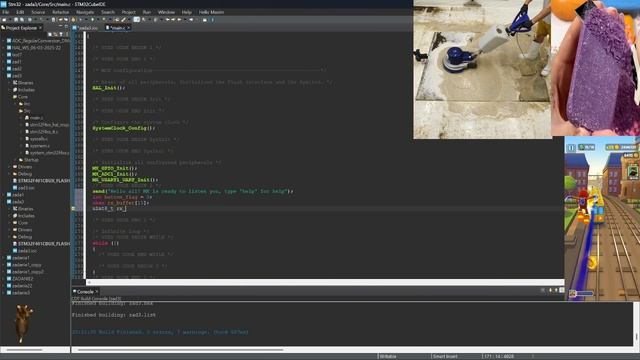This screenshot has width=640, height=360.
Task: Open the Hello Maxim menu
Action: point(211,12)
